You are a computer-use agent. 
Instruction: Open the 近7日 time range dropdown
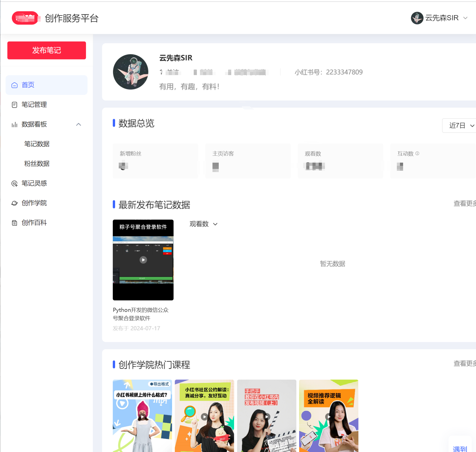click(459, 125)
